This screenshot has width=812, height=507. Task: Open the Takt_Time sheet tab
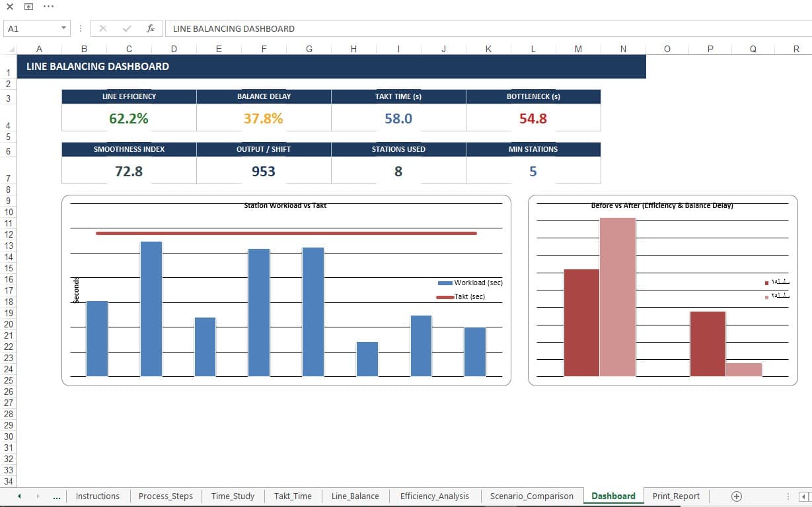coord(293,496)
